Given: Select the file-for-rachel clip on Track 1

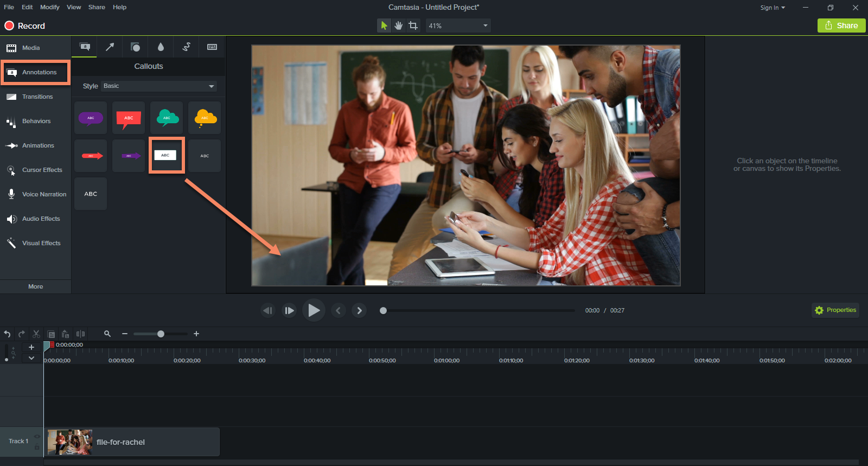Looking at the screenshot, I should point(132,442).
